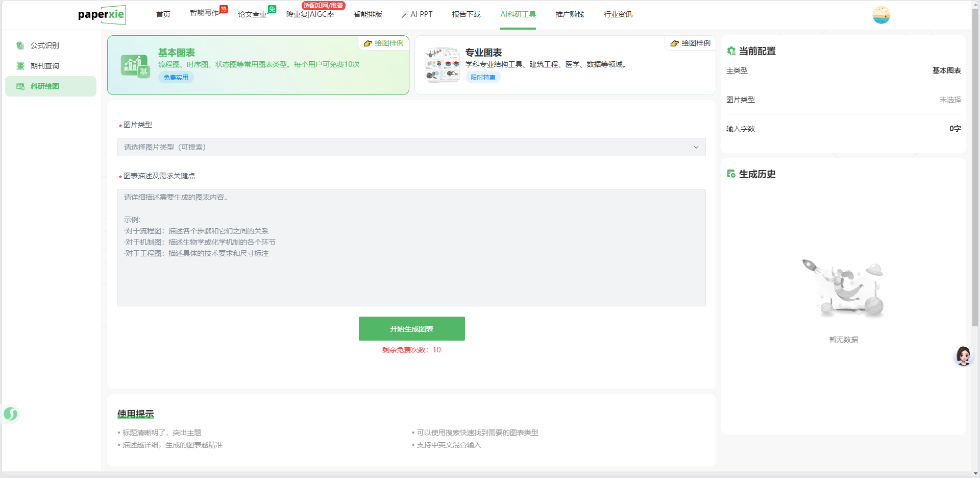Image resolution: width=980 pixels, height=478 pixels.
Task: Open the user avatar profile menu
Action: 881,15
